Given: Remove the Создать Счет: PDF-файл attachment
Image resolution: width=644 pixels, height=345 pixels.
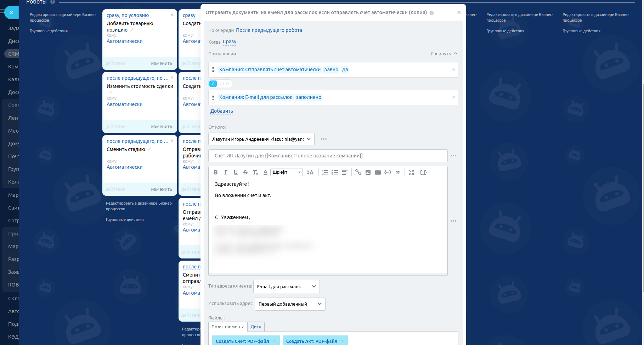Looking at the screenshot, I should (x=275, y=341).
